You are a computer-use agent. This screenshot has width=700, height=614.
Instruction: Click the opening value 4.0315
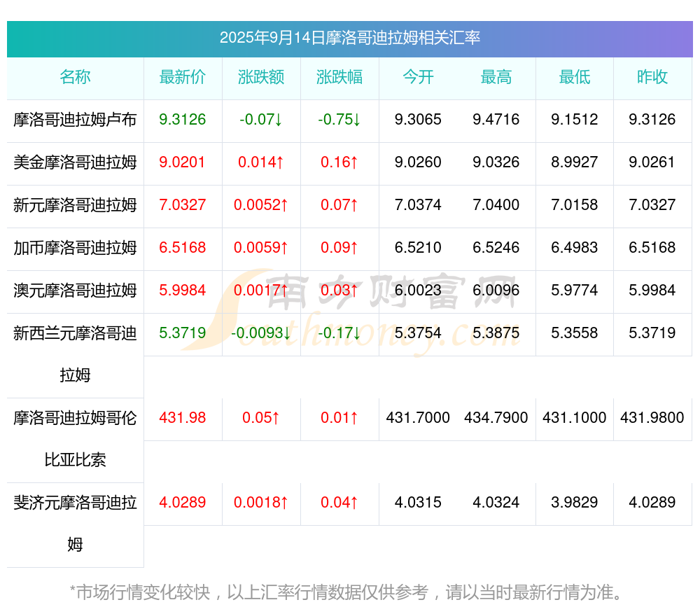pyautogui.click(x=418, y=503)
